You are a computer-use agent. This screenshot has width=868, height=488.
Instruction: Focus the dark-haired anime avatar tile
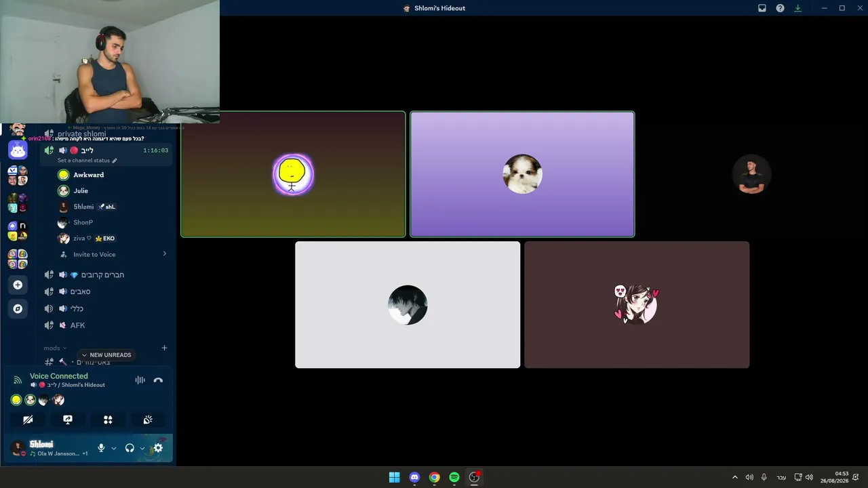[408, 305]
